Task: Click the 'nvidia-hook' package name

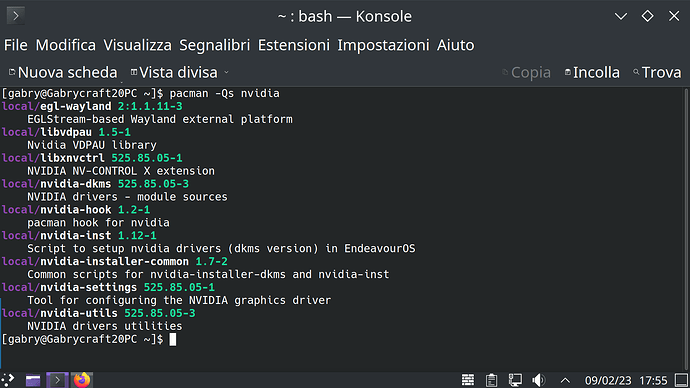Action: [76, 210]
